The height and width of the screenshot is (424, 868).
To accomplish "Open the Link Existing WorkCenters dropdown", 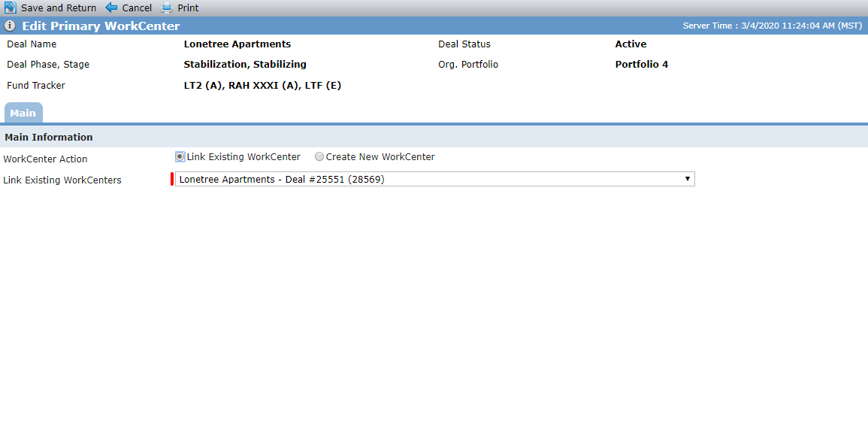I will (434, 179).
